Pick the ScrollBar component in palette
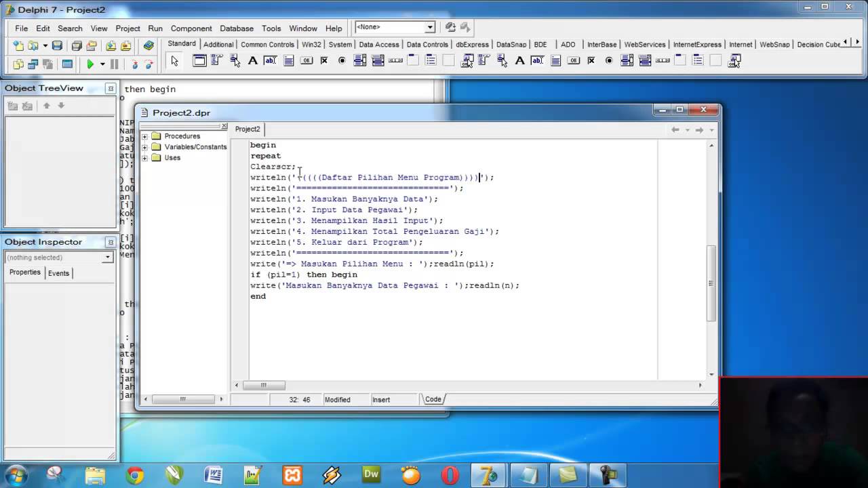Viewport: 868px width, 488px height. click(395, 60)
